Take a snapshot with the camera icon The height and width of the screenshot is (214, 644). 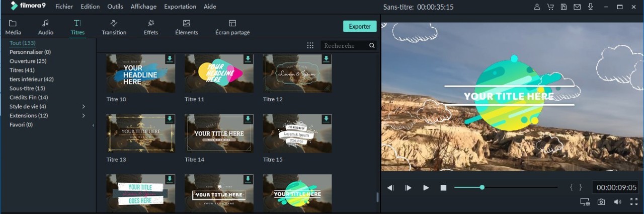[601, 202]
